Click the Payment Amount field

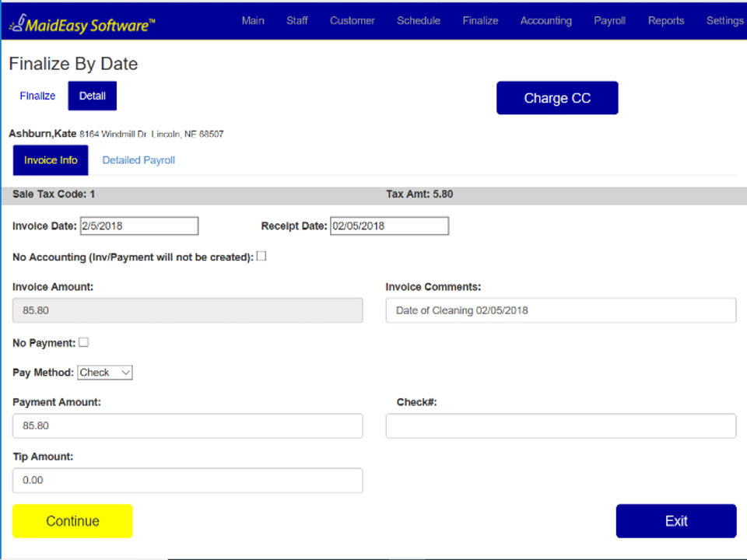click(x=188, y=425)
